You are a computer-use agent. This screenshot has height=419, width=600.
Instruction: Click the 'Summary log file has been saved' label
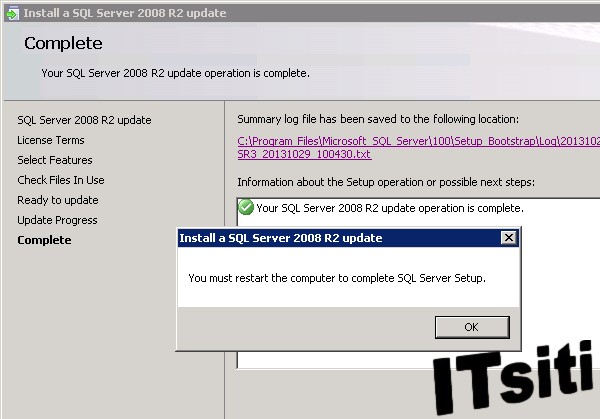coord(378,119)
